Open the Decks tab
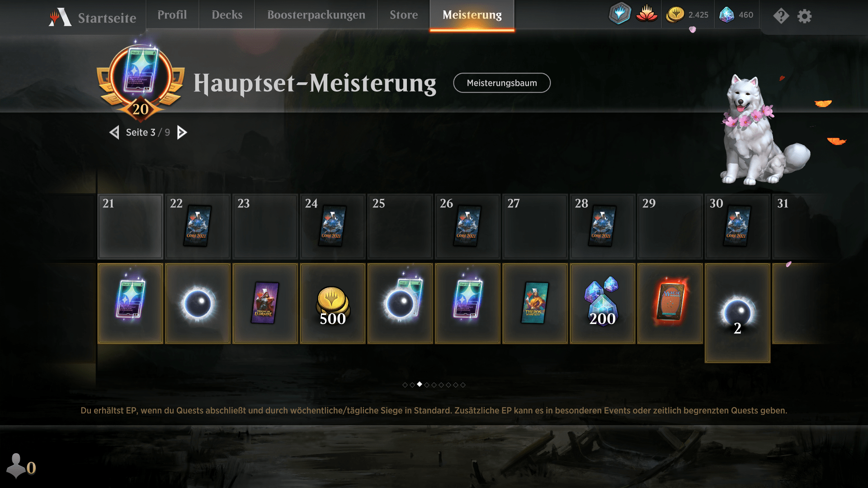 click(227, 15)
